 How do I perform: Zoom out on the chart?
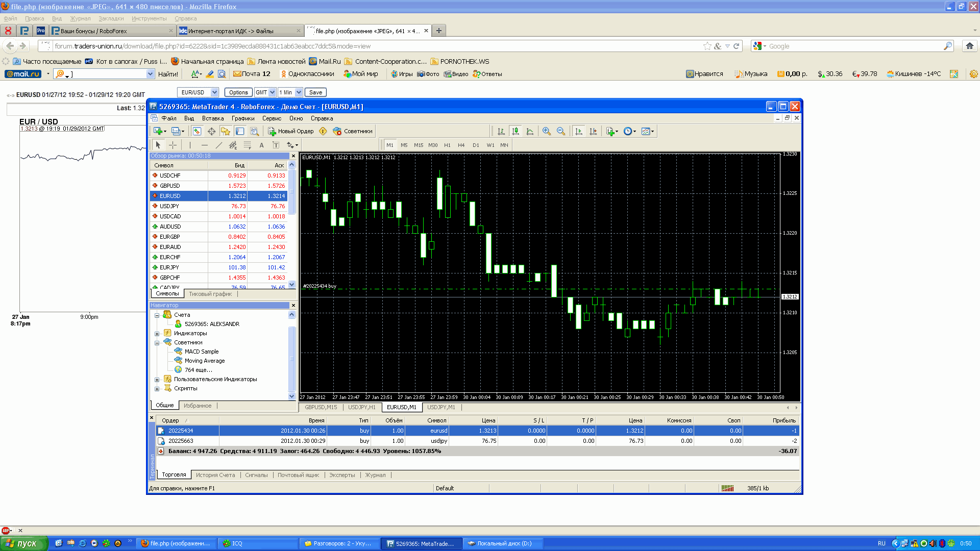tap(561, 131)
